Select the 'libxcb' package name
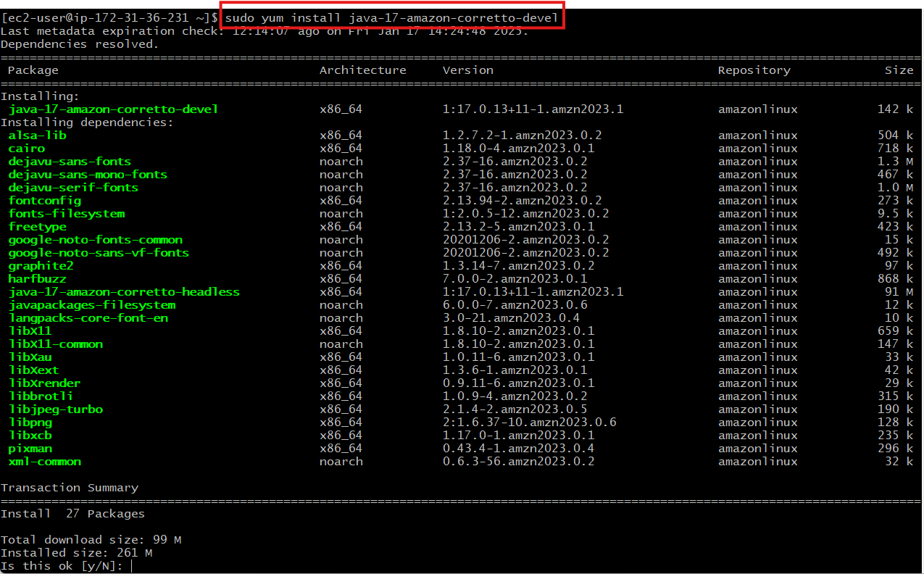 pyautogui.click(x=30, y=436)
